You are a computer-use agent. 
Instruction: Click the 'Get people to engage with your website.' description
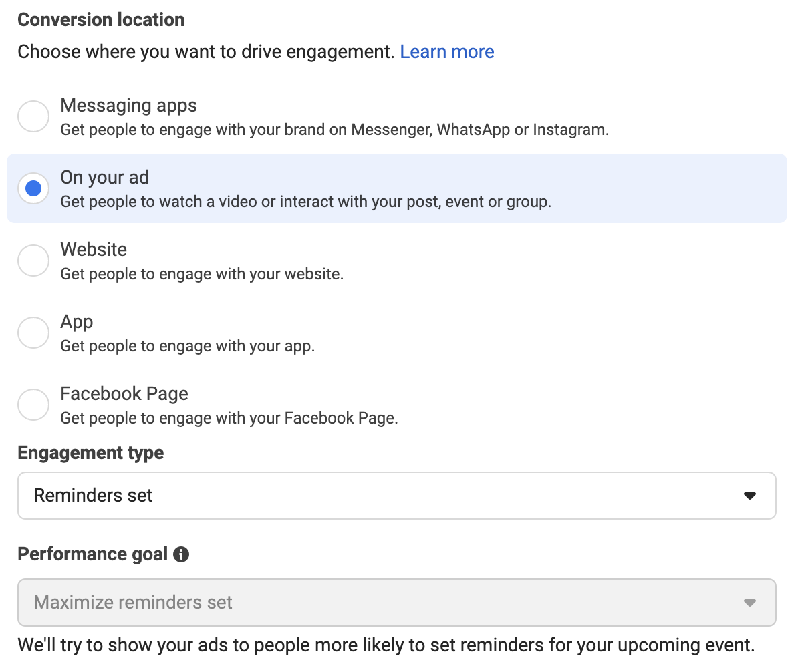coord(202,274)
